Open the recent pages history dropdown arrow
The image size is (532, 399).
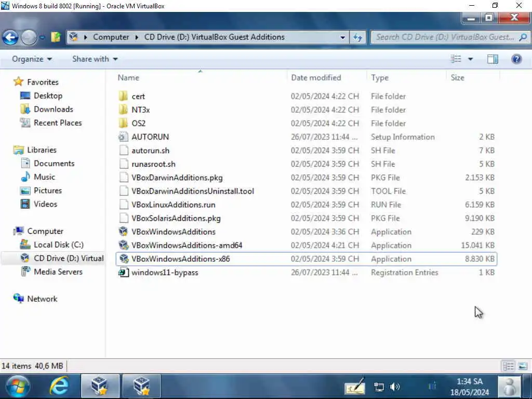coord(42,37)
